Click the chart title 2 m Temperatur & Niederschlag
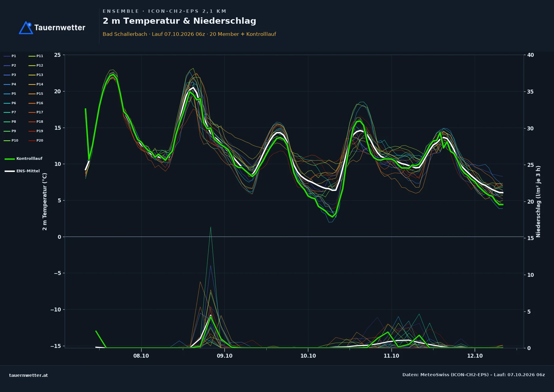This screenshot has height=392, width=554. 180,21
